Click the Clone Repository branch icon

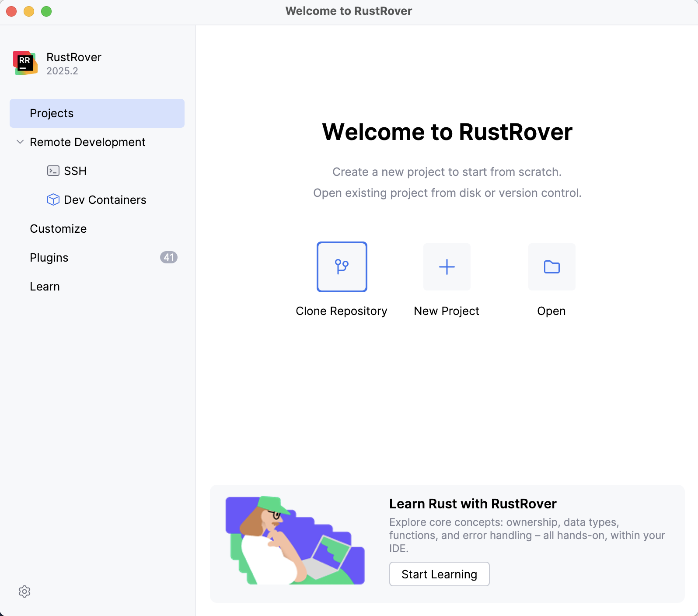pos(342,266)
